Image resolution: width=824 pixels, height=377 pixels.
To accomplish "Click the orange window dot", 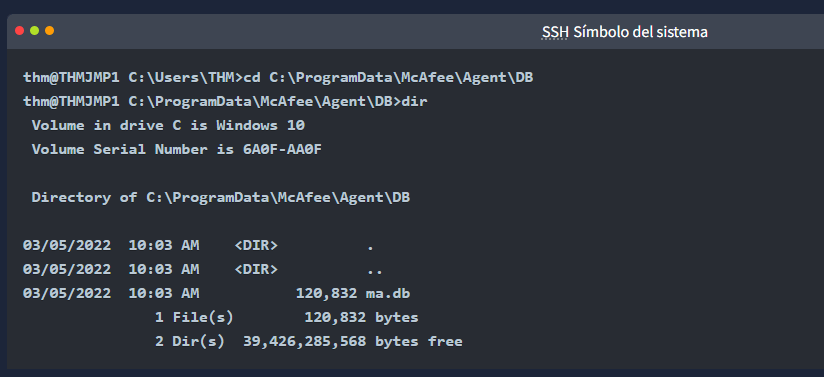I will pos(49,30).
